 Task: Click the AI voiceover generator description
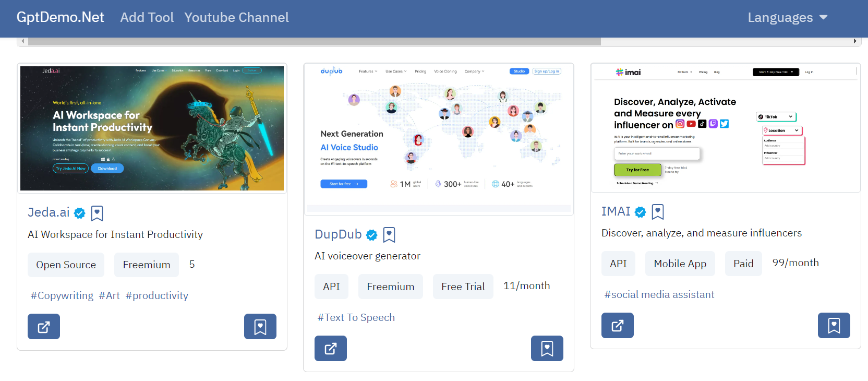(x=367, y=256)
